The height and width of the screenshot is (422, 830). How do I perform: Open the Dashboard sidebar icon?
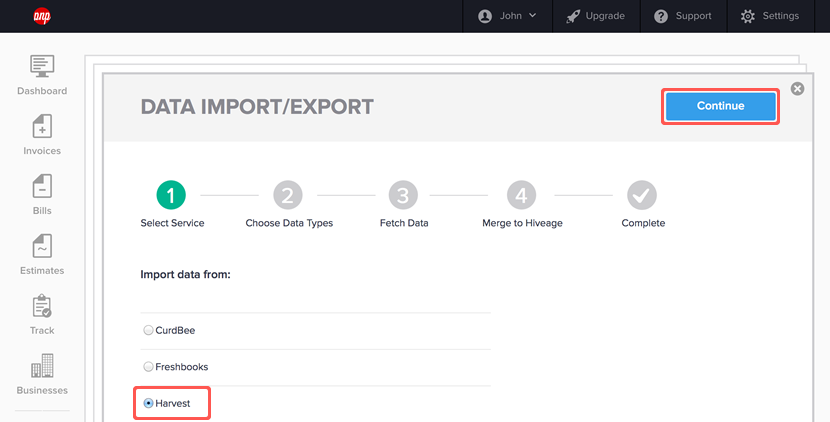pos(42,66)
